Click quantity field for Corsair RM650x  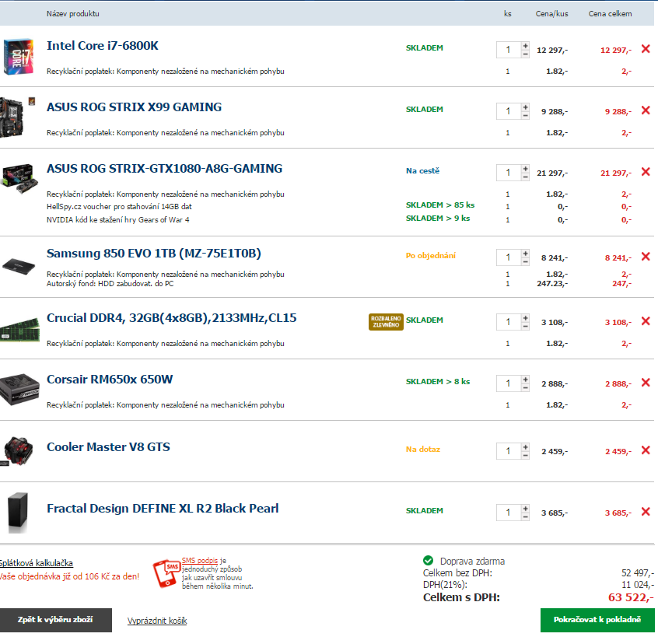tap(509, 383)
